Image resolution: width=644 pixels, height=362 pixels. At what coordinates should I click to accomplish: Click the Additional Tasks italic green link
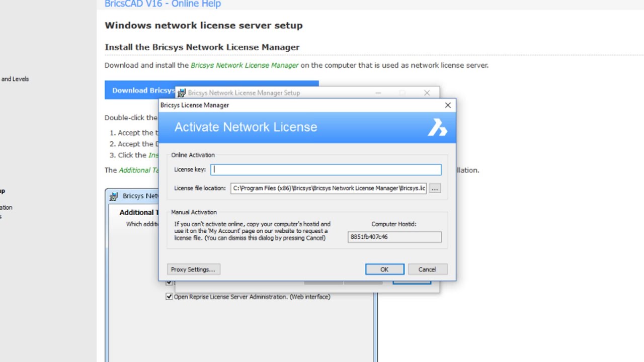[x=139, y=170]
